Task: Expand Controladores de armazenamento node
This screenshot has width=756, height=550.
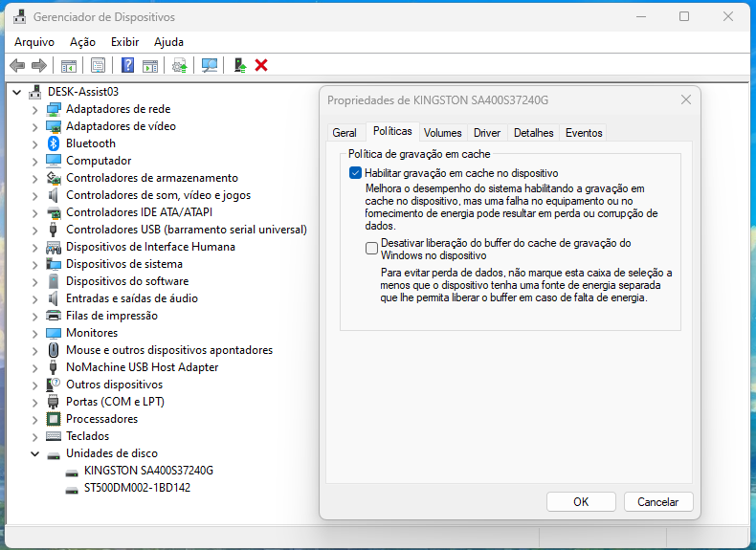Action: click(34, 178)
